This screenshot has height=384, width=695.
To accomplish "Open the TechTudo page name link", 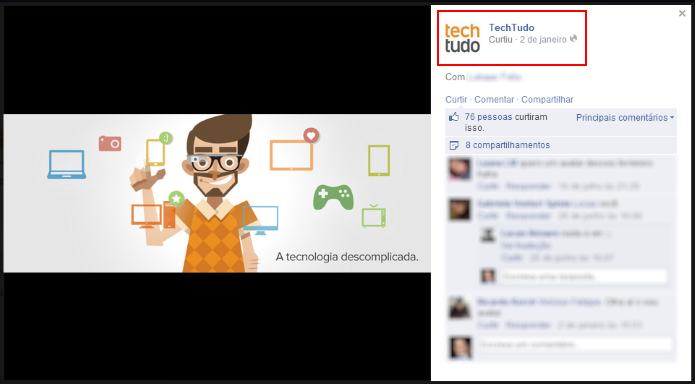I will click(x=511, y=28).
